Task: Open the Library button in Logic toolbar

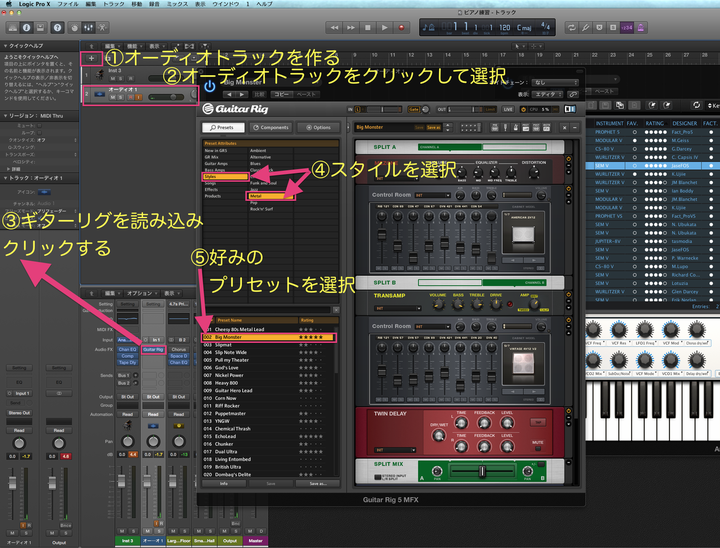Action: 13,28
